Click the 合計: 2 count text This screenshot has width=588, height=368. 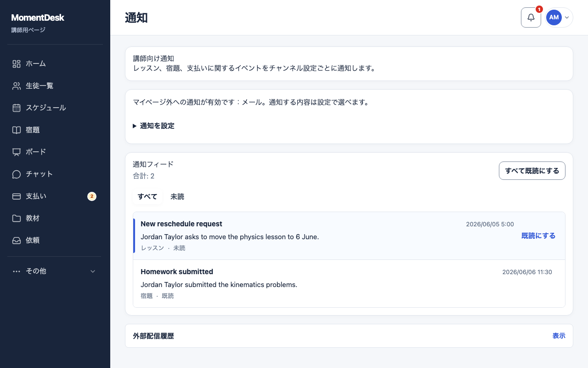[x=144, y=176]
